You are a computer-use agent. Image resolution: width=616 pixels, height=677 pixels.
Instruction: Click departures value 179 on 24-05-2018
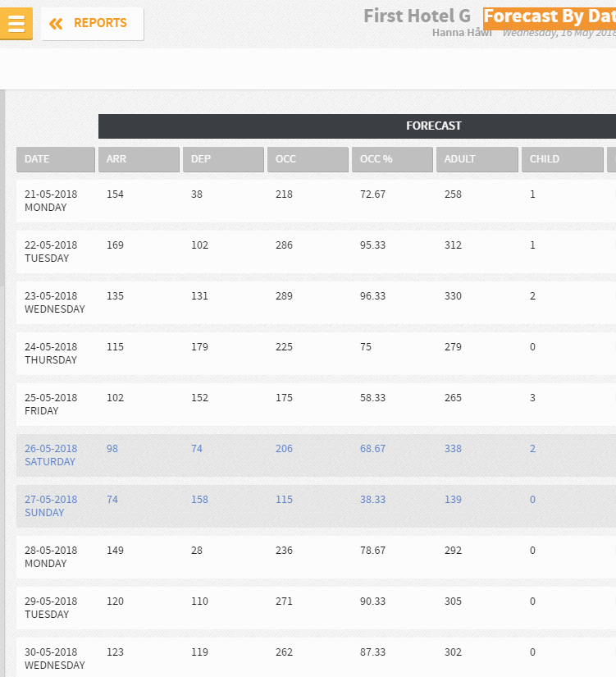[x=200, y=347]
